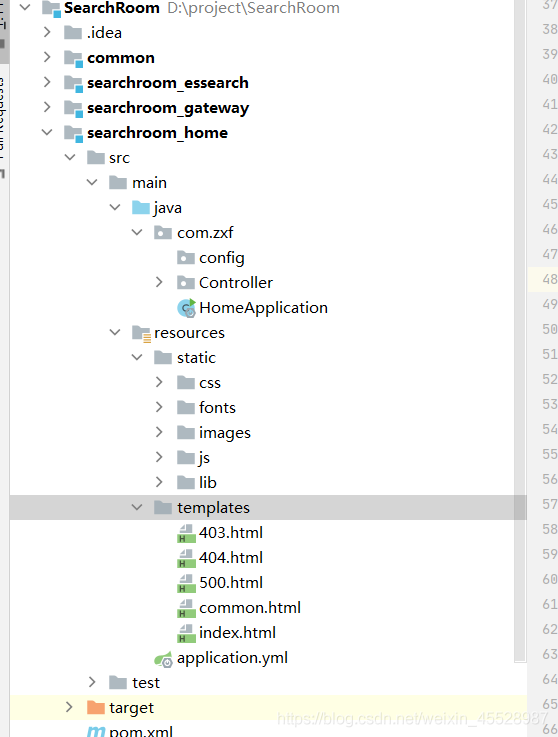The image size is (558, 737).
Task: Collapse the searchroom_home module
Action: coord(47,133)
